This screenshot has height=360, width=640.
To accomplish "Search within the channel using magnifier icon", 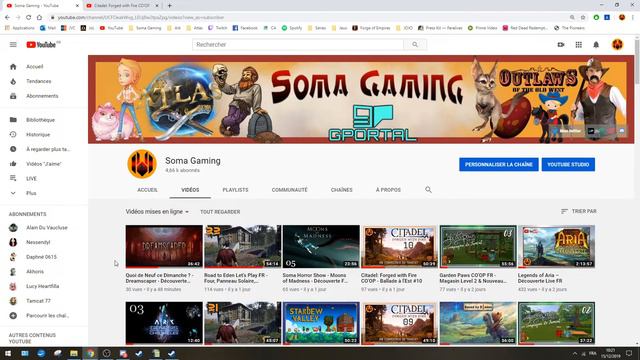I will 428,190.
